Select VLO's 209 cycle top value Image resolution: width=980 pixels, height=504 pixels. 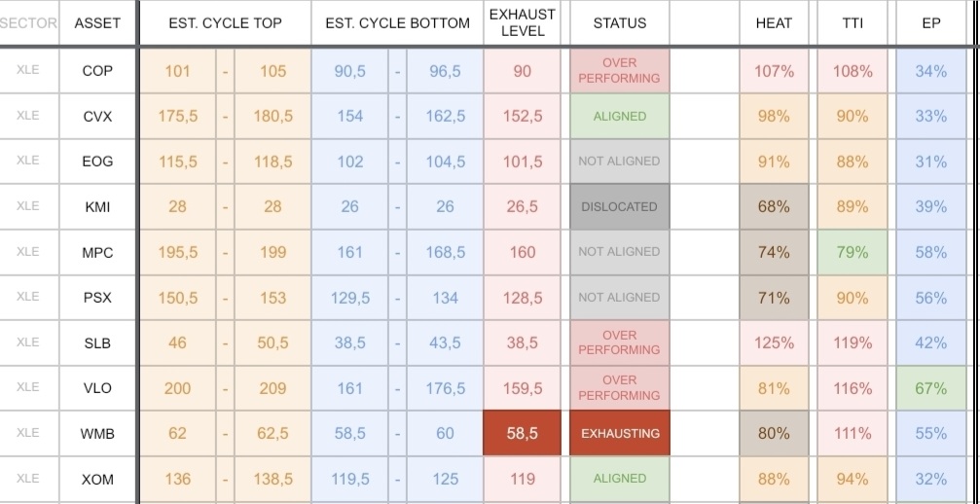(272, 388)
